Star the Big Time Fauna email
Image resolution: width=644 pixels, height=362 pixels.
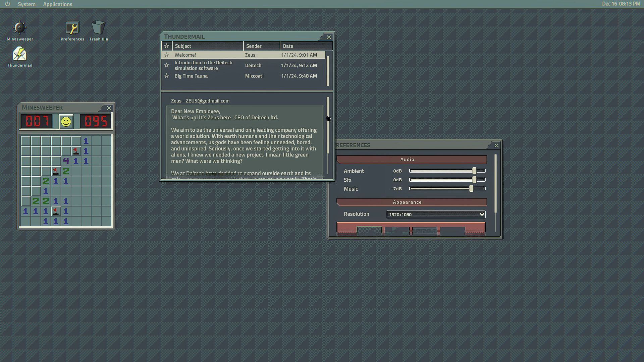166,76
